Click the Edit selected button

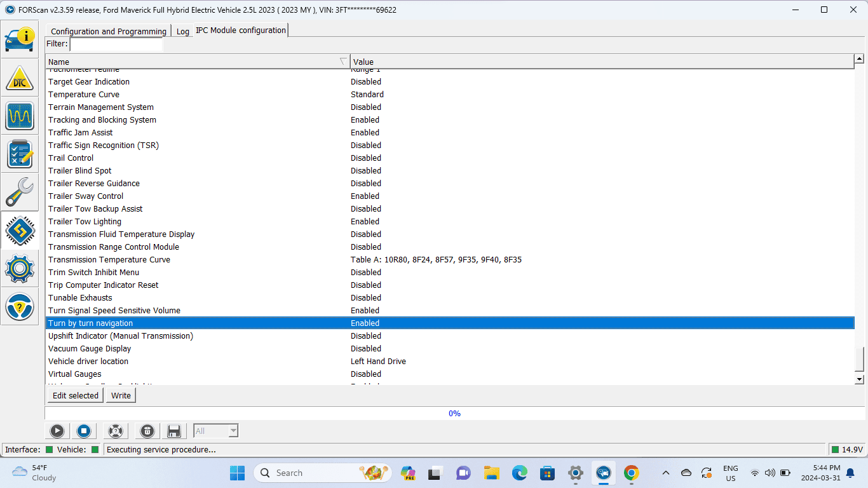coord(76,395)
